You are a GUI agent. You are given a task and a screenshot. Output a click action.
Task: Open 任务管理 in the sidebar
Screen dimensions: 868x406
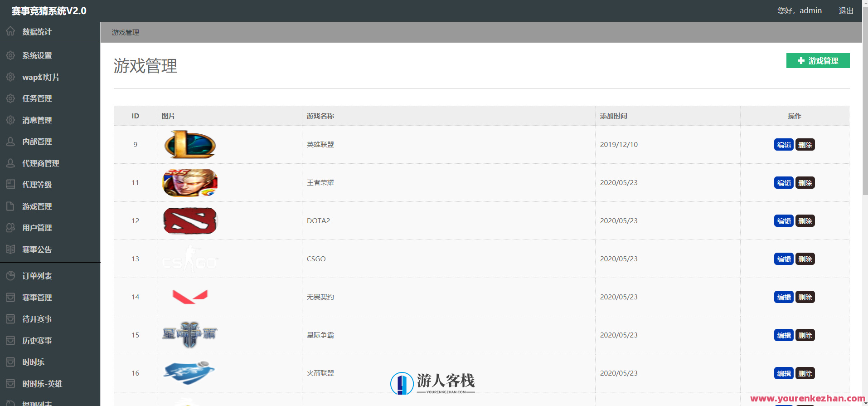pyautogui.click(x=37, y=98)
